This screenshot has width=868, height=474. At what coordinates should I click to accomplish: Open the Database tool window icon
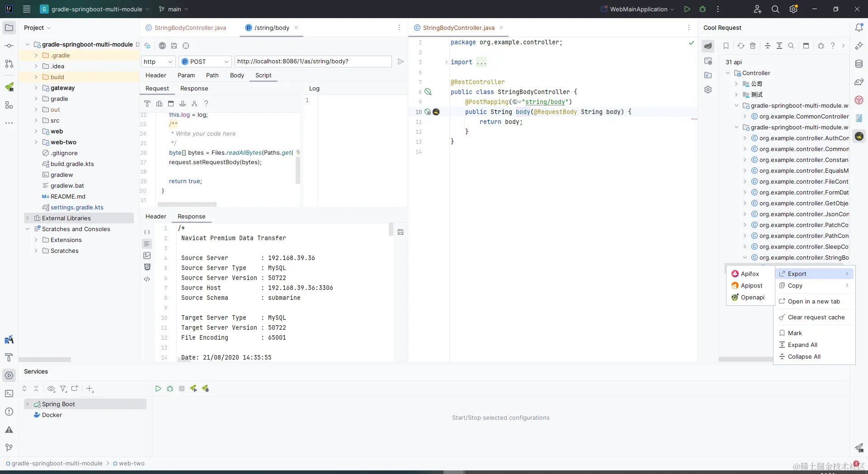pyautogui.click(x=859, y=64)
